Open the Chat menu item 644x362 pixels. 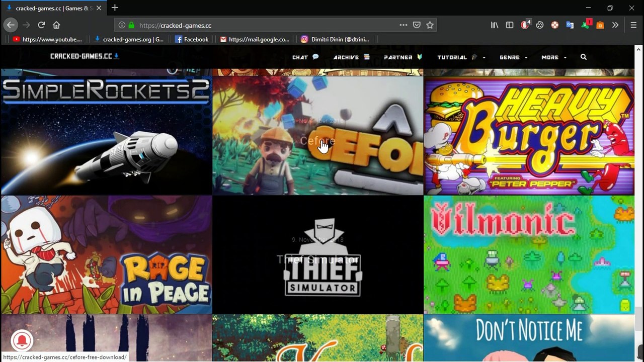[305, 57]
